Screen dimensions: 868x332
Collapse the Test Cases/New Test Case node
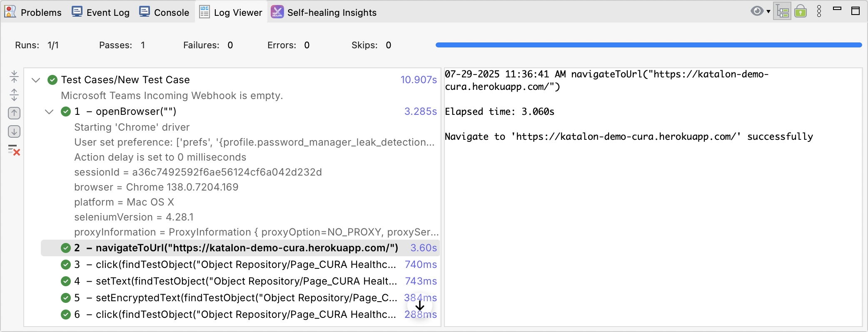(36, 80)
